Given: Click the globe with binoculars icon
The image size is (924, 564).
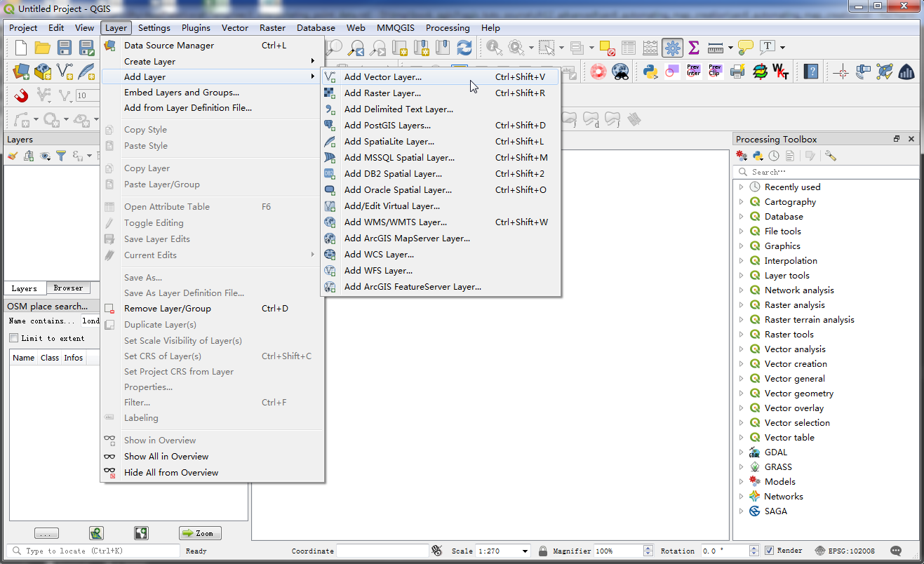Looking at the screenshot, I should tap(620, 71).
